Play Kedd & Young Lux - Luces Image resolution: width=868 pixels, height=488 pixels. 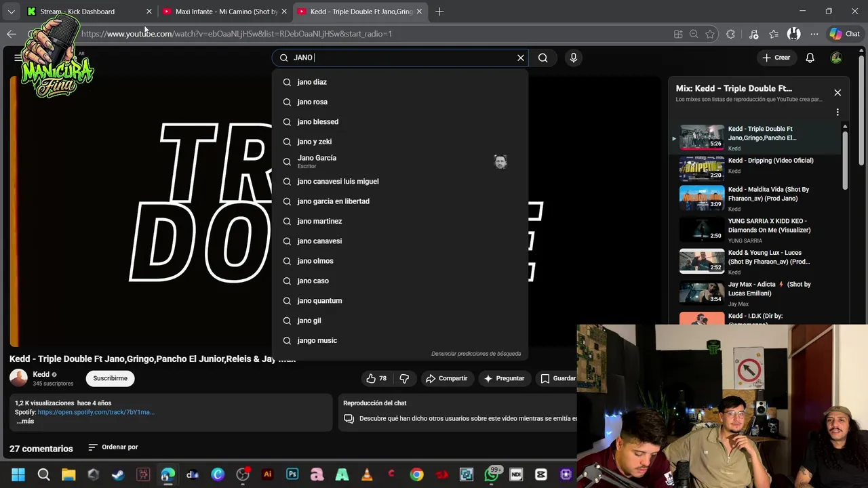759,261
